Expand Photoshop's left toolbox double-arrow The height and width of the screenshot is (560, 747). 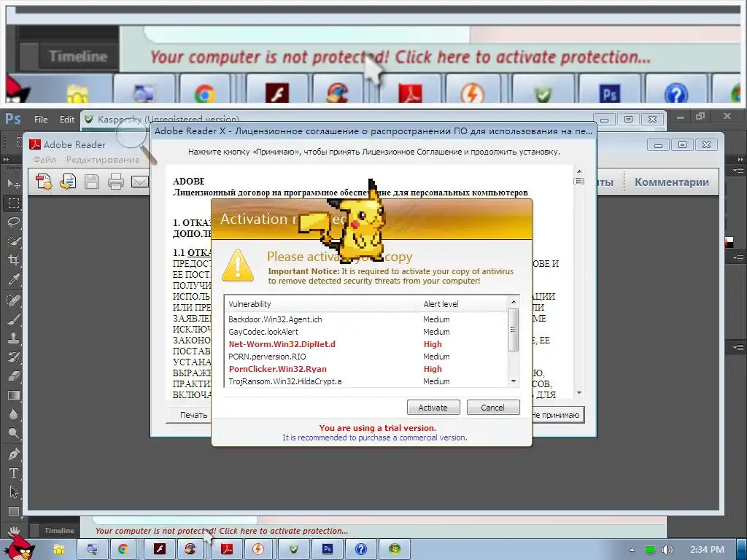click(x=6, y=160)
